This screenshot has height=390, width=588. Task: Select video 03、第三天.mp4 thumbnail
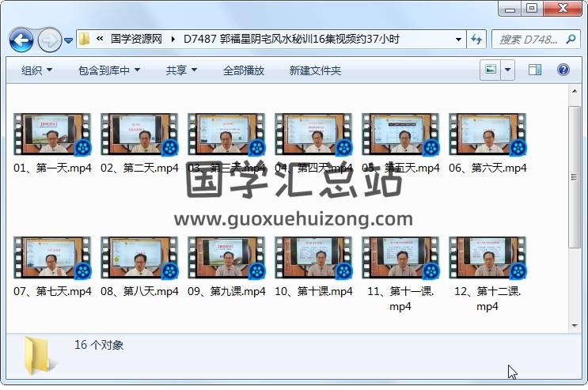click(x=226, y=134)
